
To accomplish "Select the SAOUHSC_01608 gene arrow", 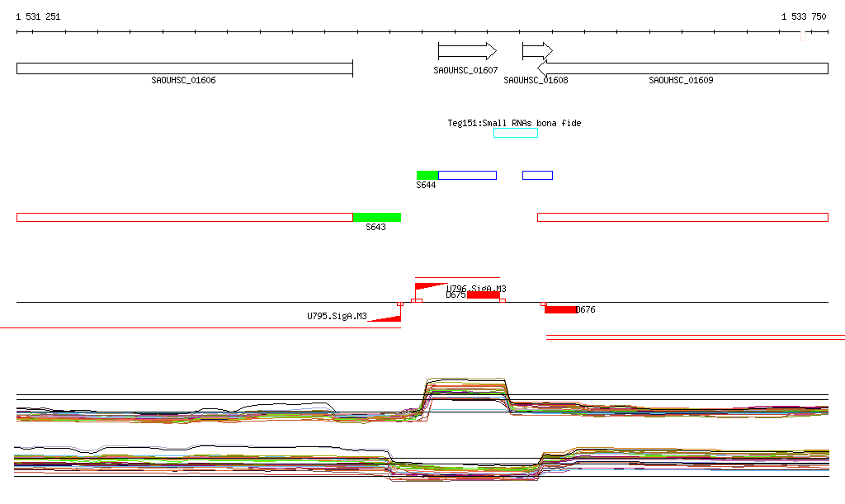I will 537,51.
